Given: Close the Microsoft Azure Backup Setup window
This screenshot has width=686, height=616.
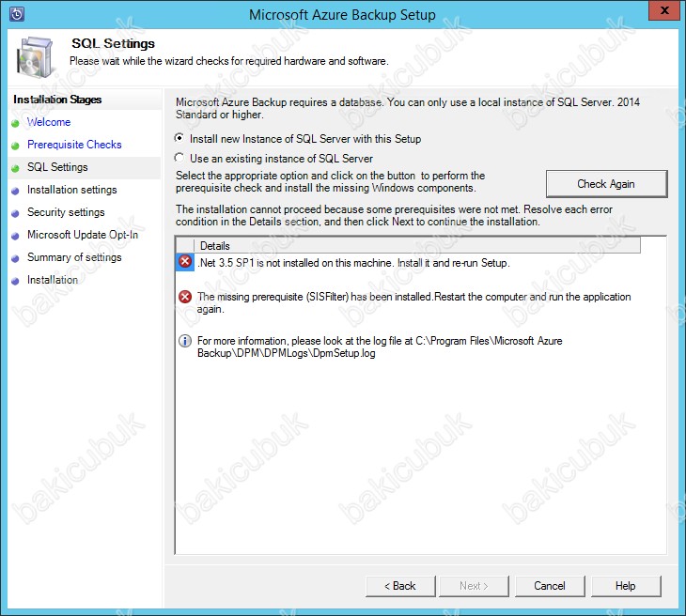Looking at the screenshot, I should (x=664, y=10).
